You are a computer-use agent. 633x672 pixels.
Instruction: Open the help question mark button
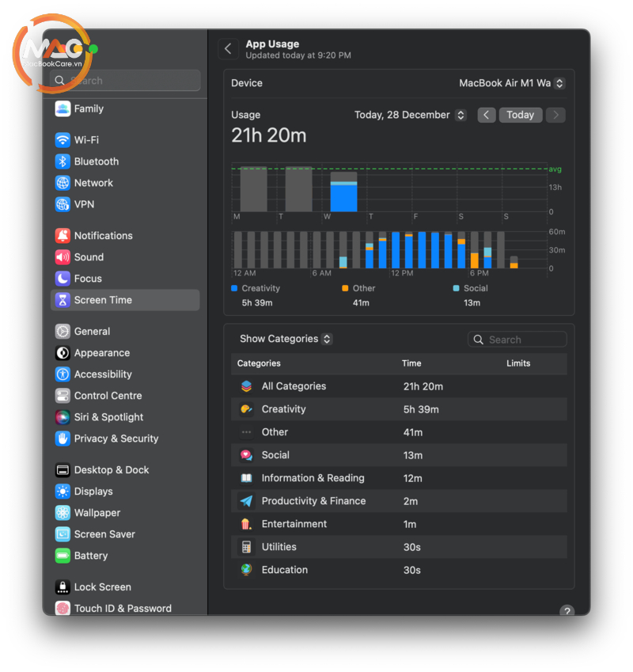[x=567, y=611]
